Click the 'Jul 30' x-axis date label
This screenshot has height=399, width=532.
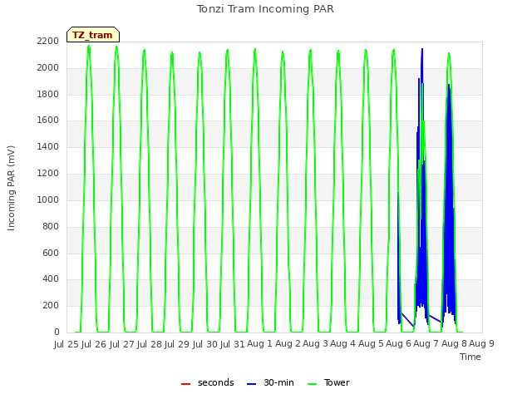point(205,344)
